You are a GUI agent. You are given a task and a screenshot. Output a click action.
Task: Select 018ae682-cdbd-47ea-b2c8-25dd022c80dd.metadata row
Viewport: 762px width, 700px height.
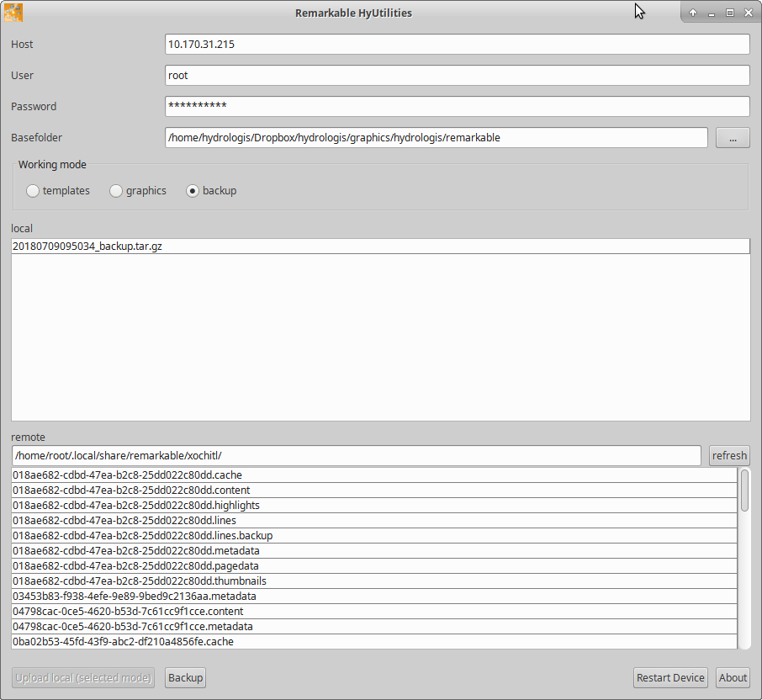coord(374,550)
